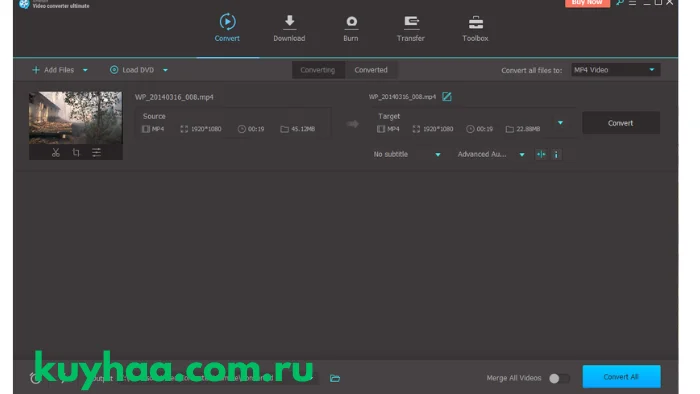700x394 pixels.
Task: Open the hamburger menu
Action: coord(633,3)
